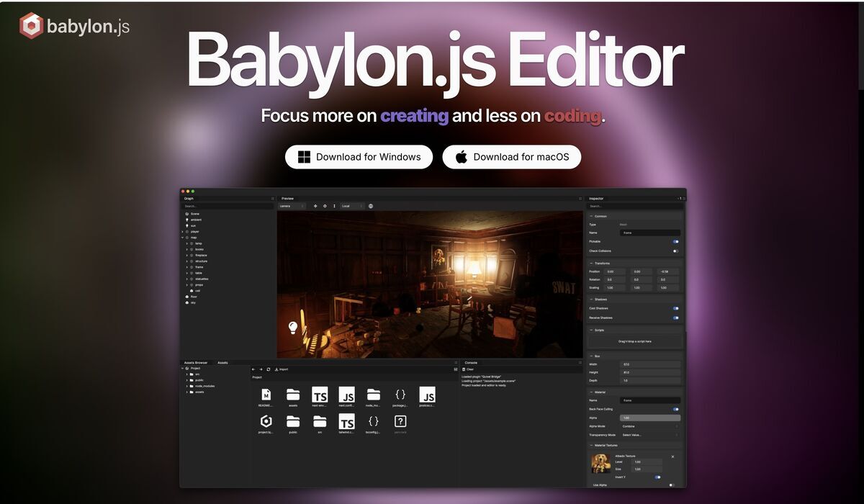Expand the player node in Graph

pos(182,232)
